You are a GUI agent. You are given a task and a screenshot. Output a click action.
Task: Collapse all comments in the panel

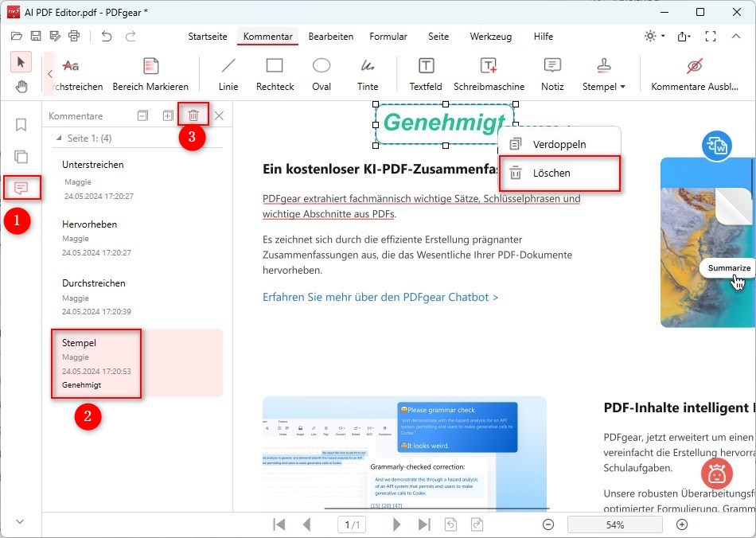point(142,115)
